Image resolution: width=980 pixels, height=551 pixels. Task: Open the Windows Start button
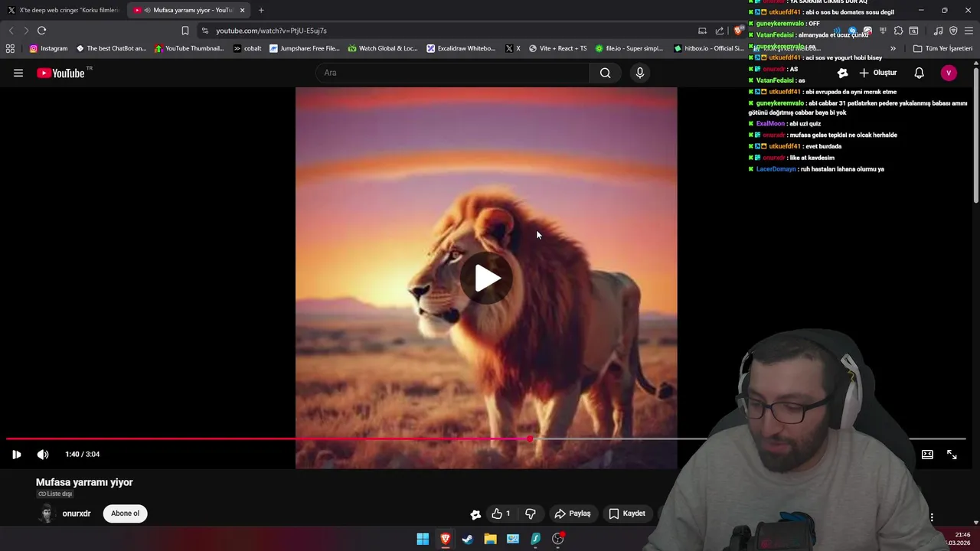tap(423, 539)
